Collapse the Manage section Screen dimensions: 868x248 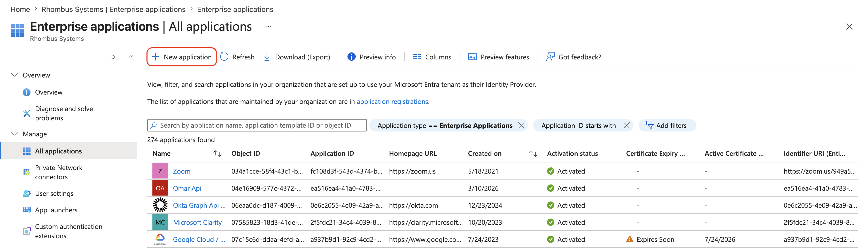tap(14, 134)
